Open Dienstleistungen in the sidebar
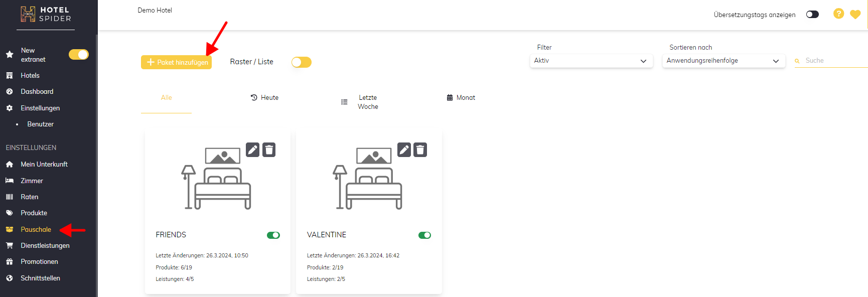 point(45,246)
